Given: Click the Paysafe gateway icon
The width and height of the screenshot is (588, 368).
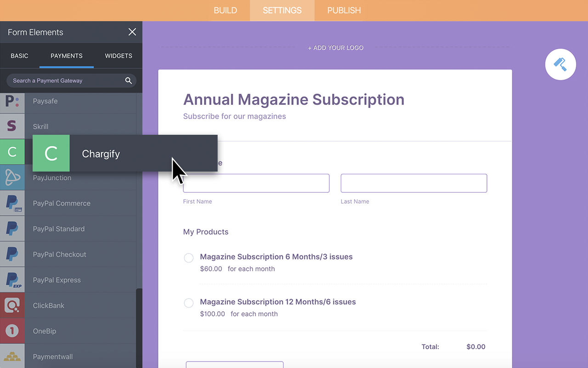Looking at the screenshot, I should point(12,101).
